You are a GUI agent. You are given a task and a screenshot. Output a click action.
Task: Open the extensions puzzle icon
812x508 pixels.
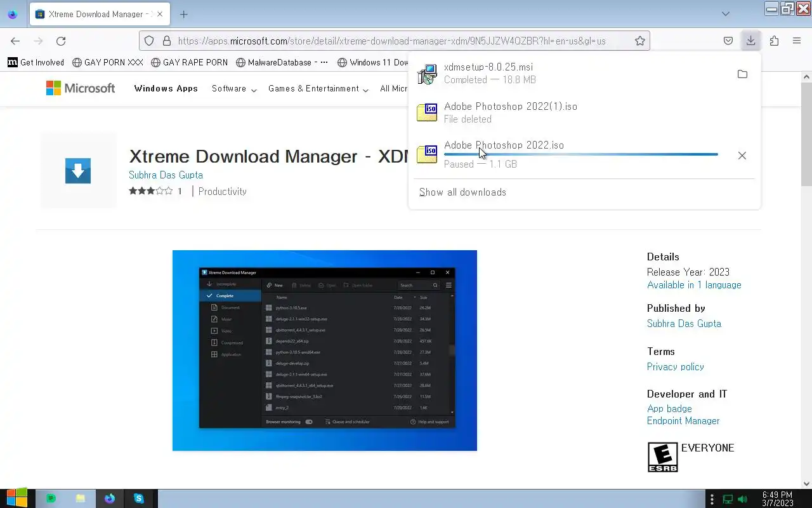(774, 41)
